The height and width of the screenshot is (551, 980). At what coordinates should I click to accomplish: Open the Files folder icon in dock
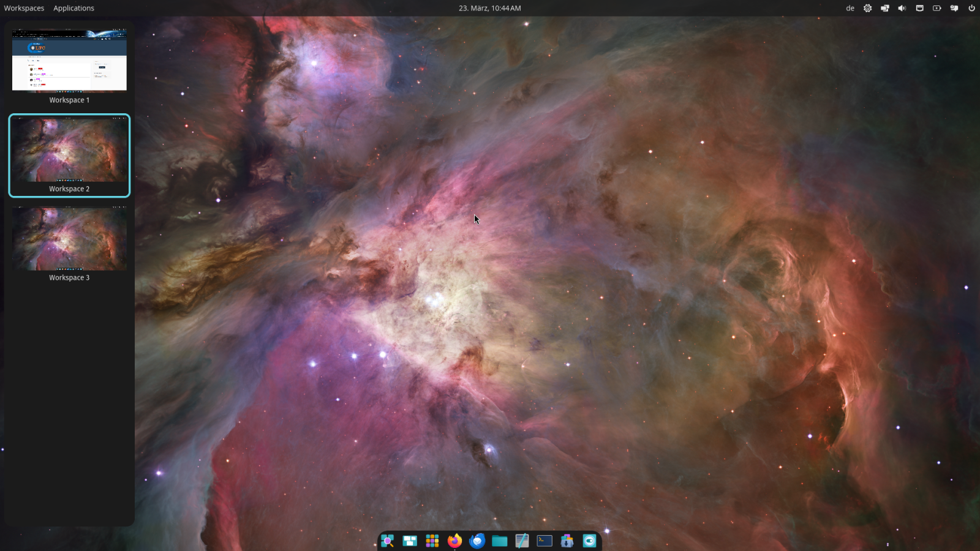point(499,541)
